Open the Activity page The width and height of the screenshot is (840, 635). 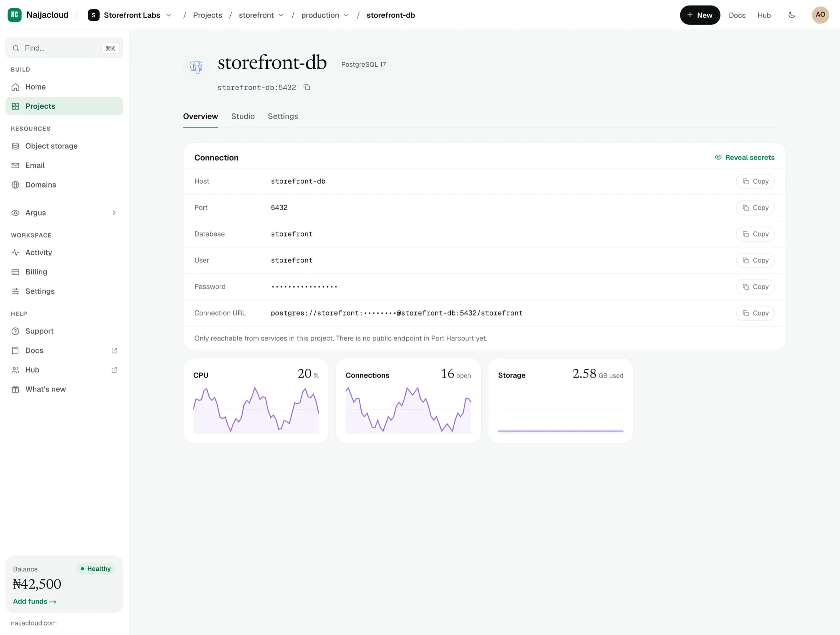(x=64, y=252)
